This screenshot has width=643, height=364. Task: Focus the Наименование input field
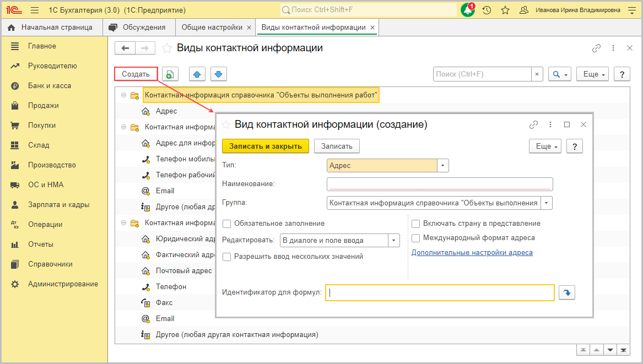[440, 184]
